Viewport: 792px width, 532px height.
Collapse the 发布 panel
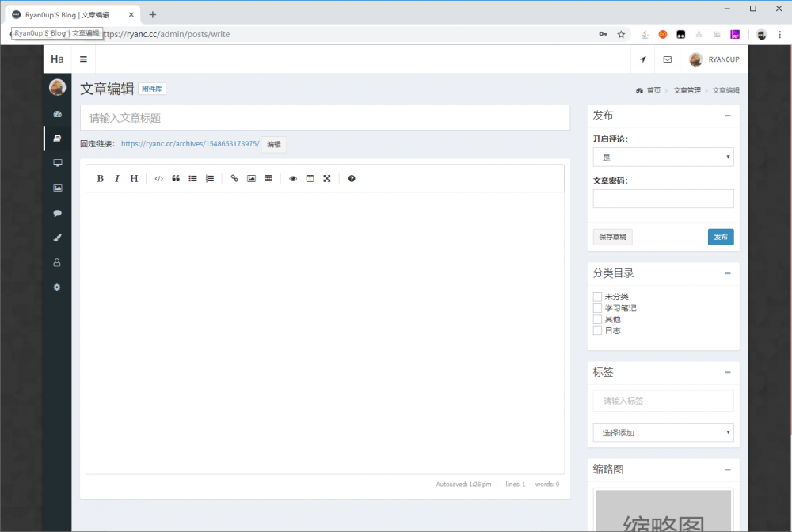click(x=729, y=115)
